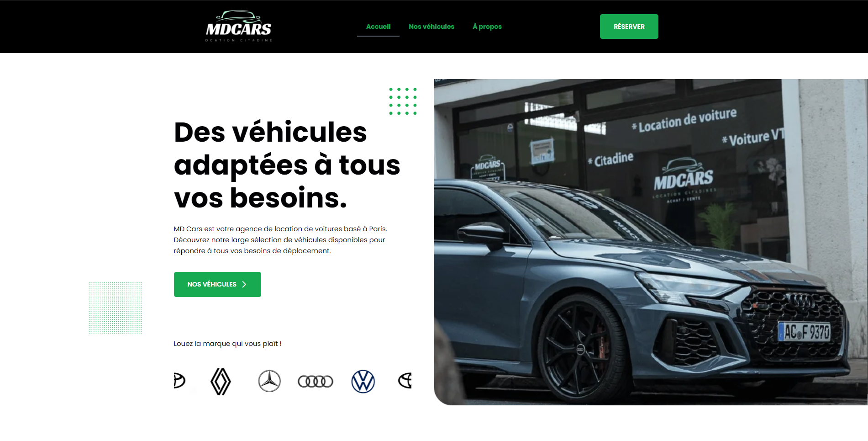This screenshot has height=441, width=868.
Task: Click the MDCARS logo in the header
Action: [238, 26]
